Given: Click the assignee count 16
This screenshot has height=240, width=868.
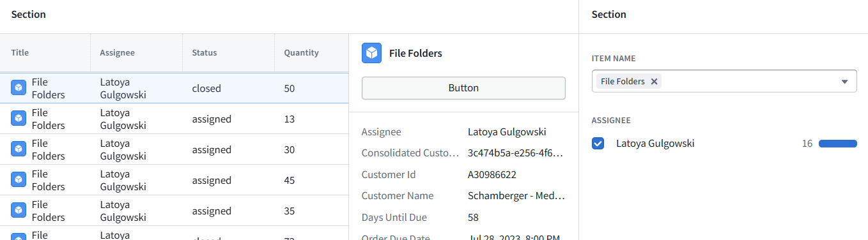Looking at the screenshot, I should 807,144.
